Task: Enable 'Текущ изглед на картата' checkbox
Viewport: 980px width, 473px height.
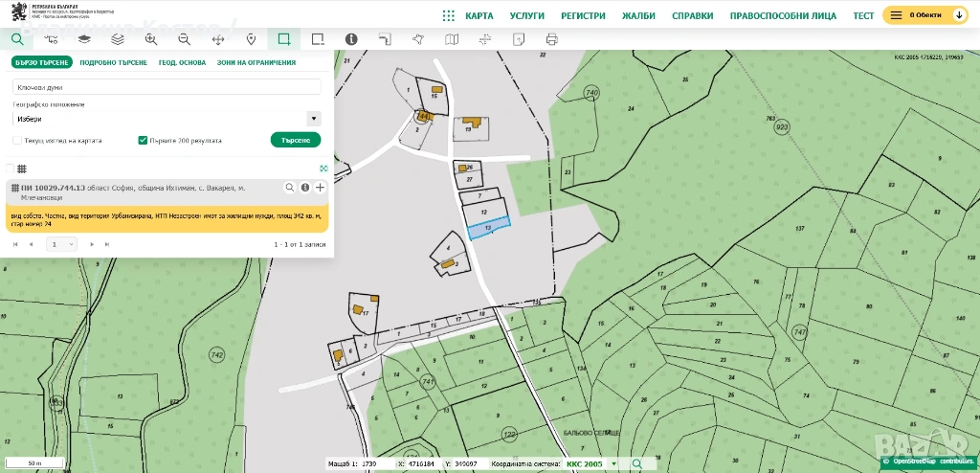Action: click(x=17, y=140)
